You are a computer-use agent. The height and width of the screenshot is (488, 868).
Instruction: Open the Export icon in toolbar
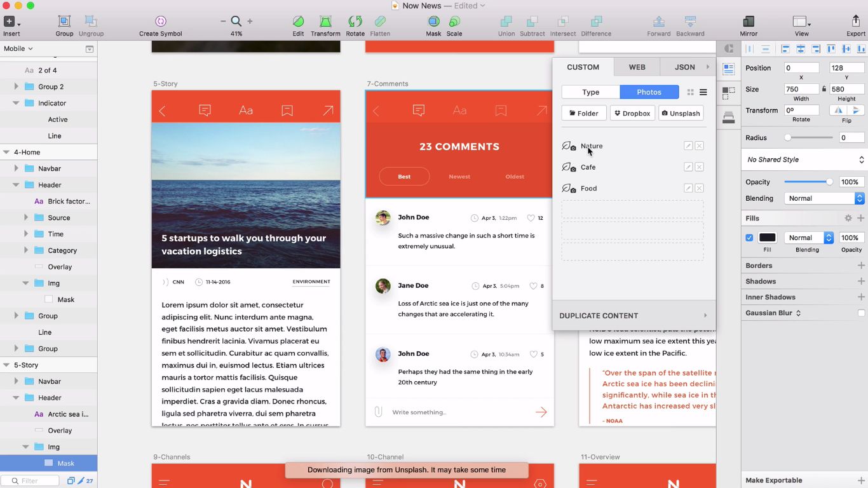855,22
